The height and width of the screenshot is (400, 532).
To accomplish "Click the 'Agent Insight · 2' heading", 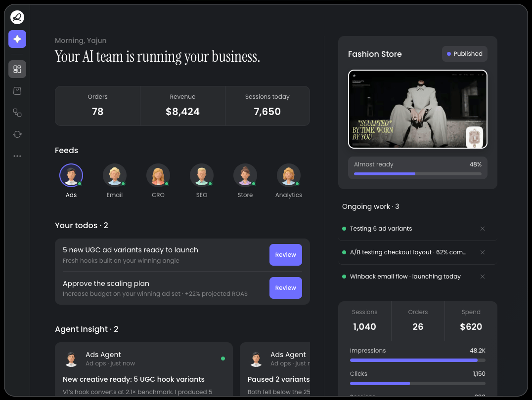I will coord(87,329).
